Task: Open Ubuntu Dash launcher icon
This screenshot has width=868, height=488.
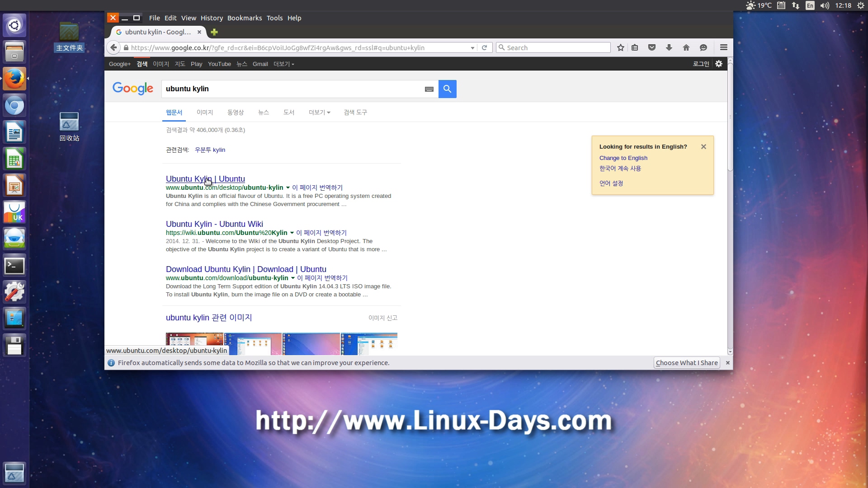Action: click(x=14, y=25)
